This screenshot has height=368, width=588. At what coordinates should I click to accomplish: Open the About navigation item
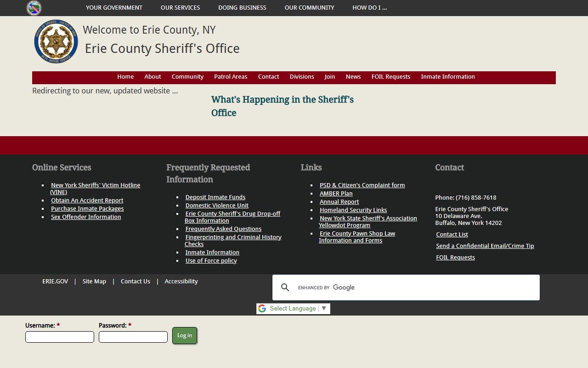click(x=153, y=77)
